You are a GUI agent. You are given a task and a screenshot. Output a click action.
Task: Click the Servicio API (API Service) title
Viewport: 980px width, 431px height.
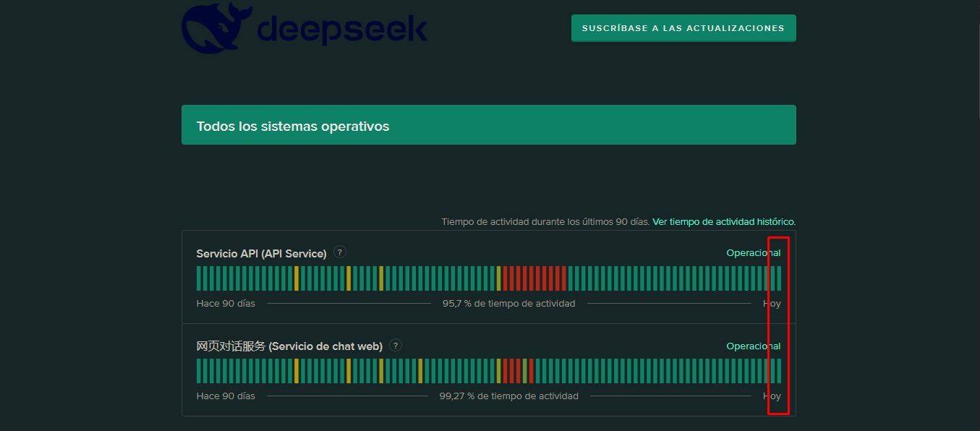click(x=262, y=254)
